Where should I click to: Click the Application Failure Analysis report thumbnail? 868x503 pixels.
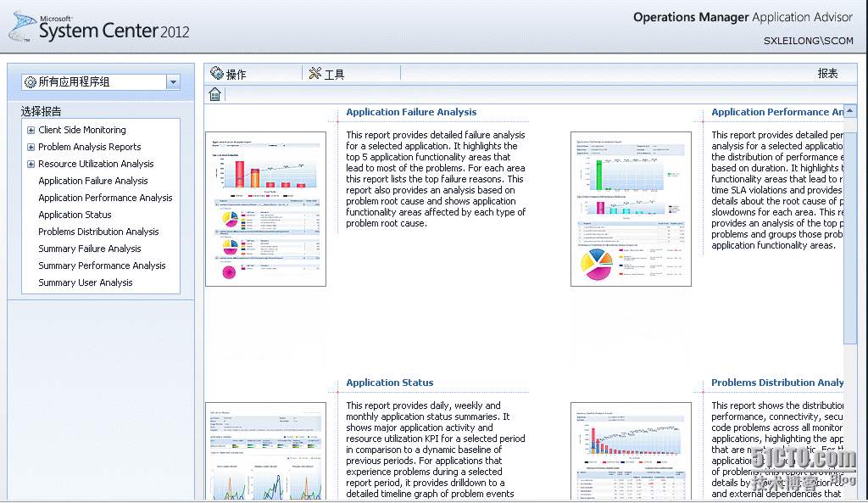coord(265,209)
